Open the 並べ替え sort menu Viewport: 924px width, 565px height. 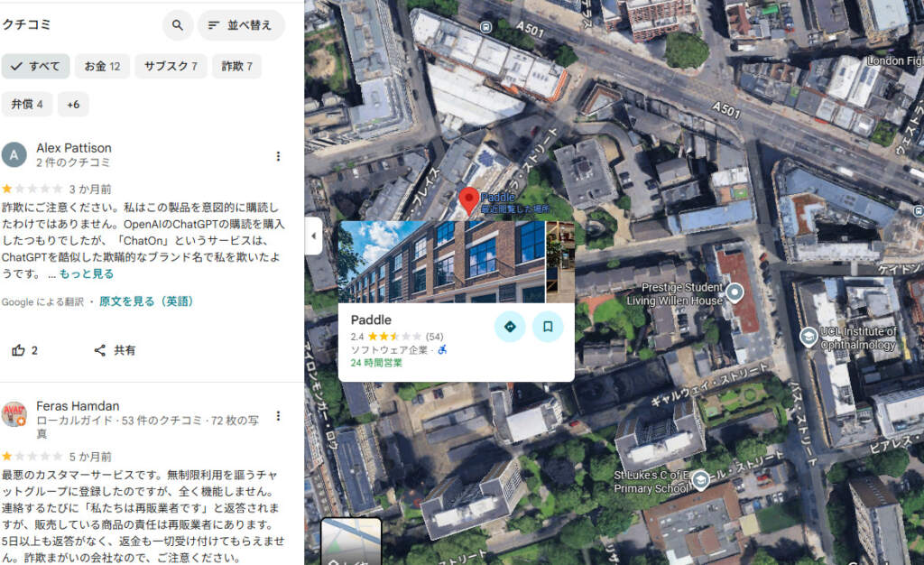241,25
